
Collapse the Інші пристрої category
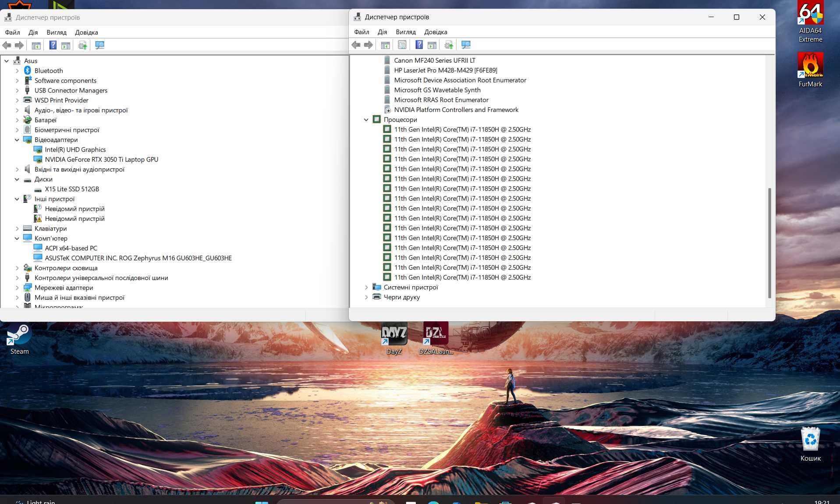[x=17, y=199]
